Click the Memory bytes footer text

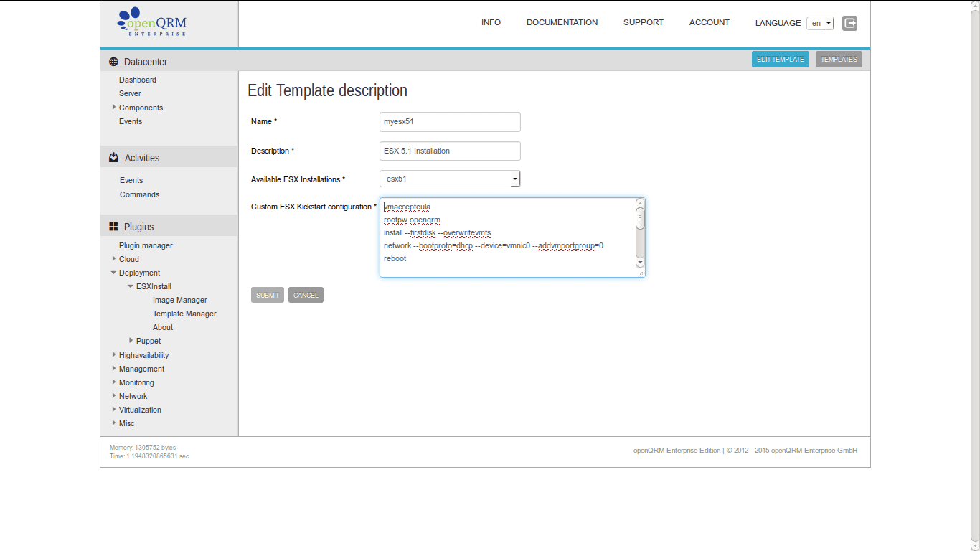[x=143, y=448]
